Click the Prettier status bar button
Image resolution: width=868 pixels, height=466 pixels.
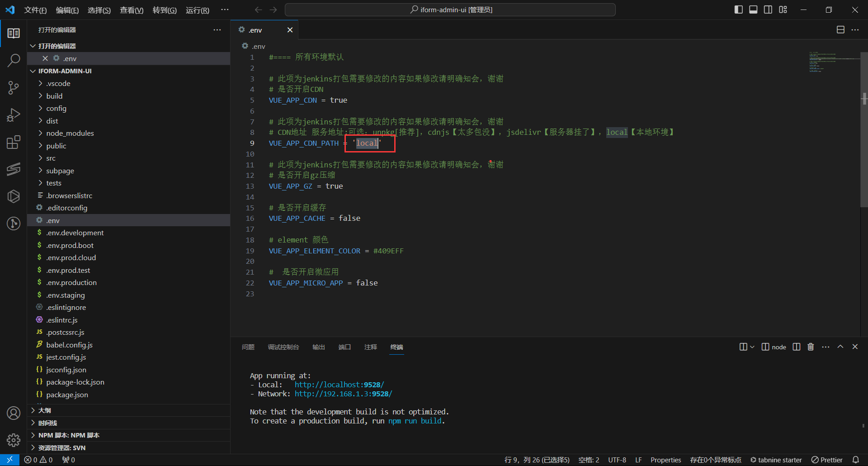827,460
